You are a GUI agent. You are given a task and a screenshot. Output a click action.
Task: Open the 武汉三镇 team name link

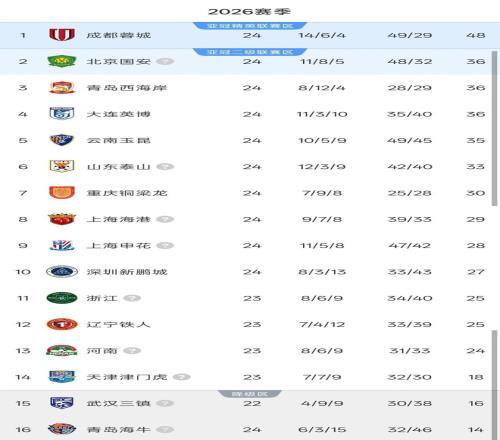tap(119, 403)
